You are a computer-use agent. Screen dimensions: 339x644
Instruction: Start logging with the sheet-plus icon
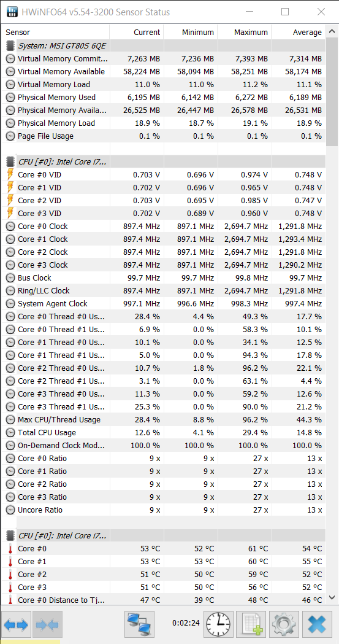pos(251,625)
